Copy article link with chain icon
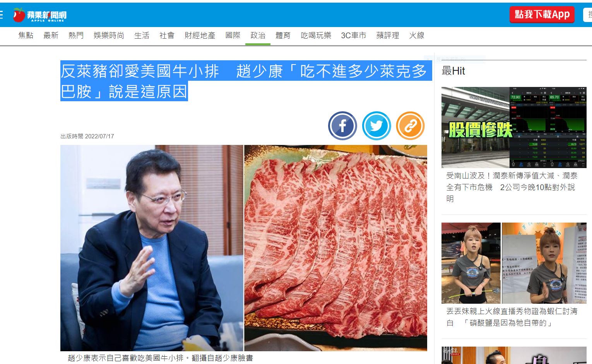Screen dimensions: 592x364 pos(410,126)
